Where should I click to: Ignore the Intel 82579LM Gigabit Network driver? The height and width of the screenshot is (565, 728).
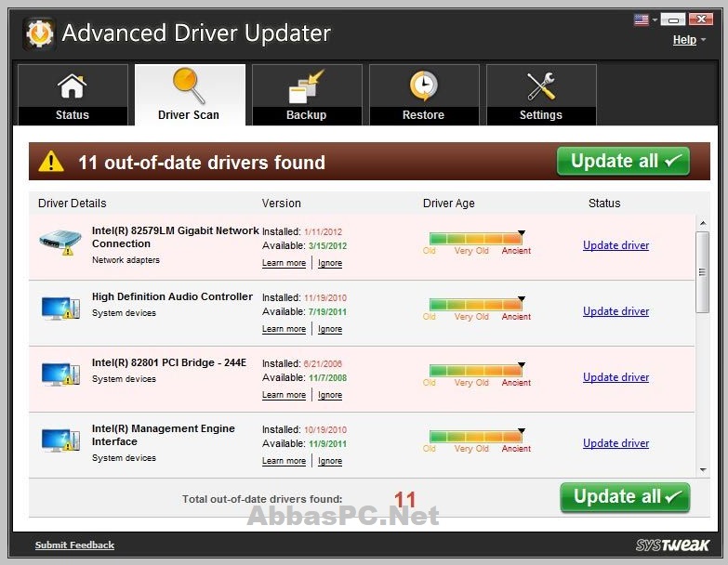[x=330, y=263]
